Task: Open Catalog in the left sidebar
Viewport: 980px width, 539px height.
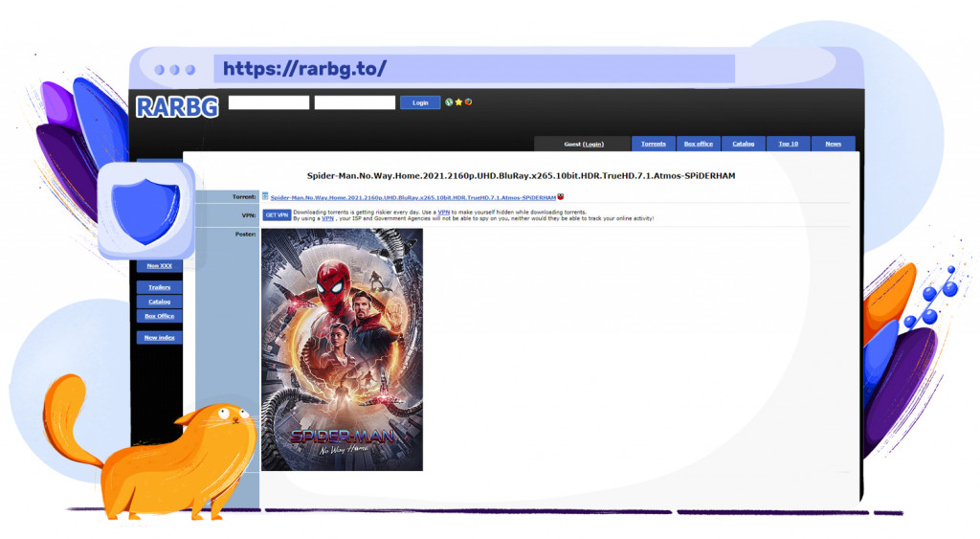Action: pos(160,302)
